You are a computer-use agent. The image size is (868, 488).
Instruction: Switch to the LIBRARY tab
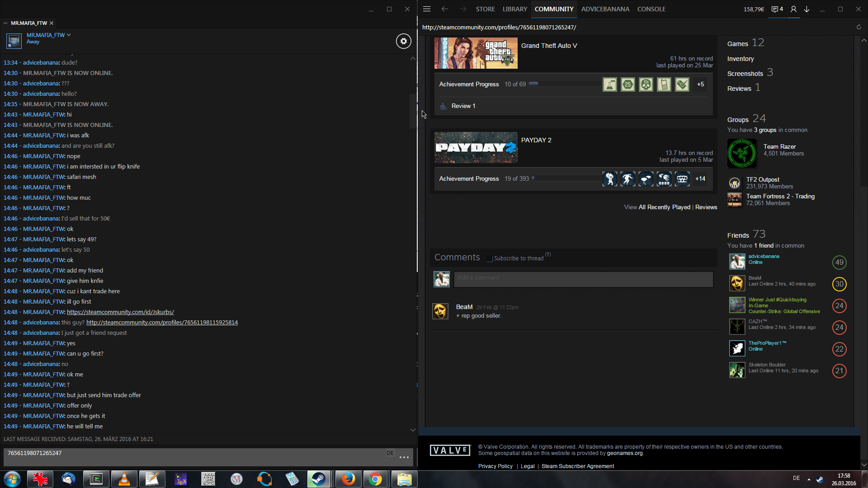[514, 9]
